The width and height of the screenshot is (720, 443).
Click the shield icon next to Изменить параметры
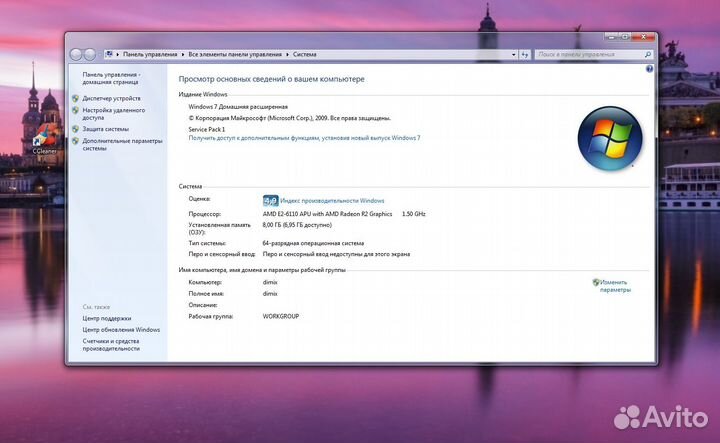point(596,282)
